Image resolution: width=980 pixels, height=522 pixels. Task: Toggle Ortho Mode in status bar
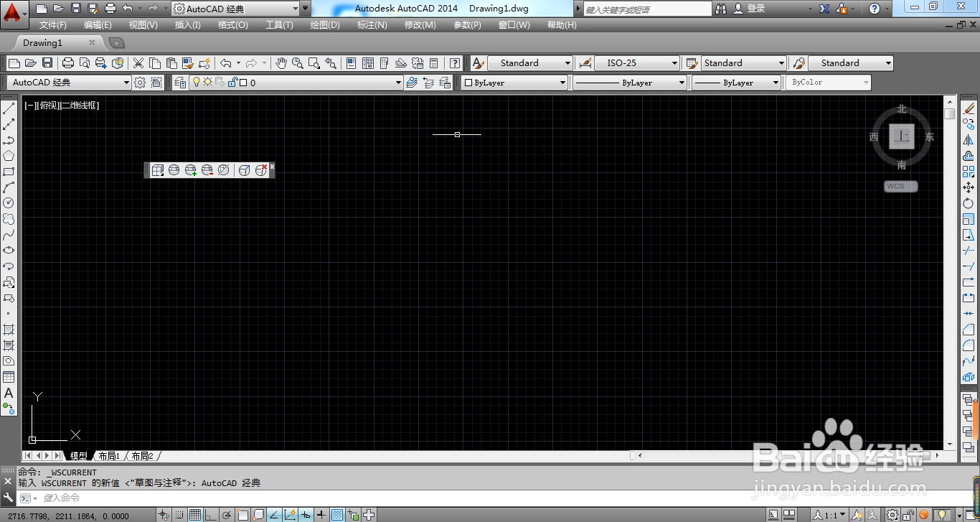(211, 515)
